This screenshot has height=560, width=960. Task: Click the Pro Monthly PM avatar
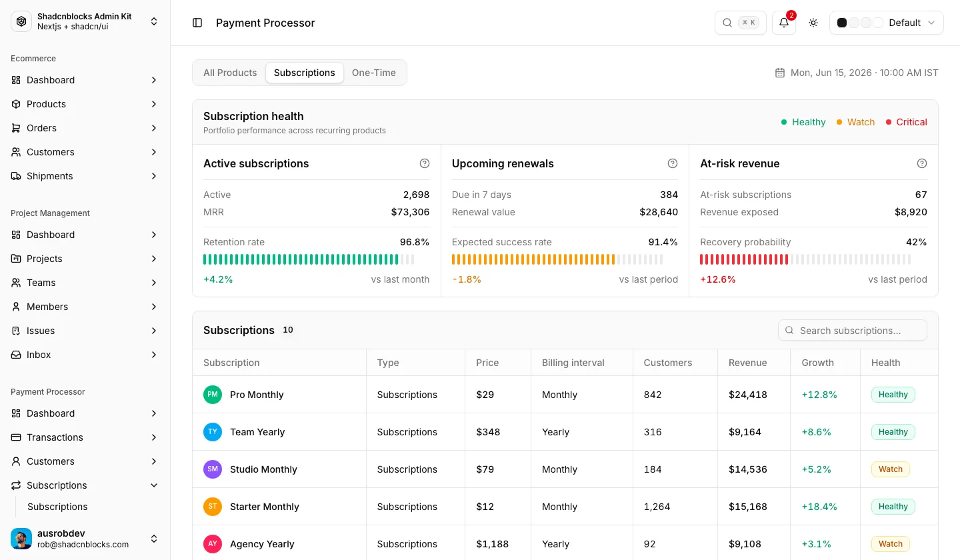point(213,395)
